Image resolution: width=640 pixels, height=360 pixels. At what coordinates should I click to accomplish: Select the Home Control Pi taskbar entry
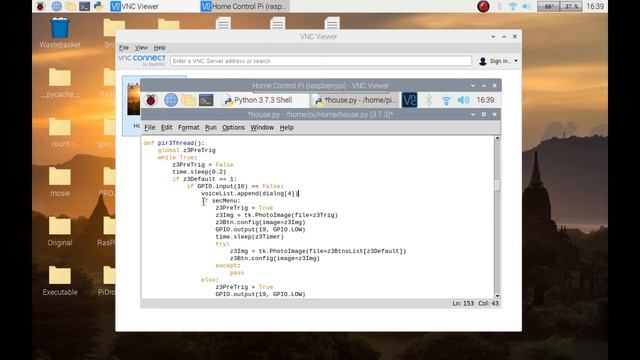click(244, 6)
